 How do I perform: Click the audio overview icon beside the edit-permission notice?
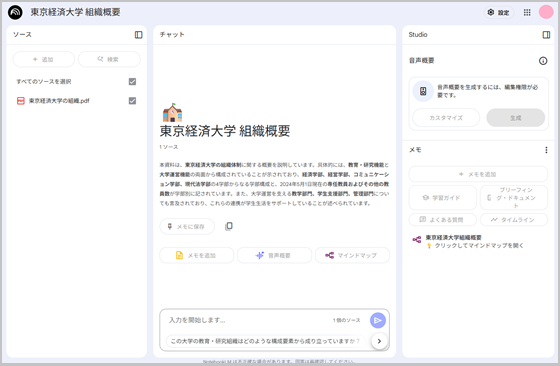tap(423, 91)
